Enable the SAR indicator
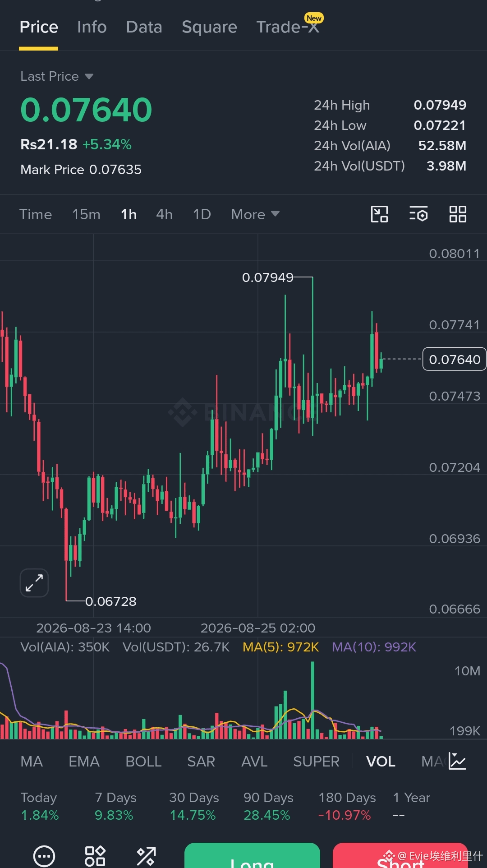 pyautogui.click(x=201, y=762)
